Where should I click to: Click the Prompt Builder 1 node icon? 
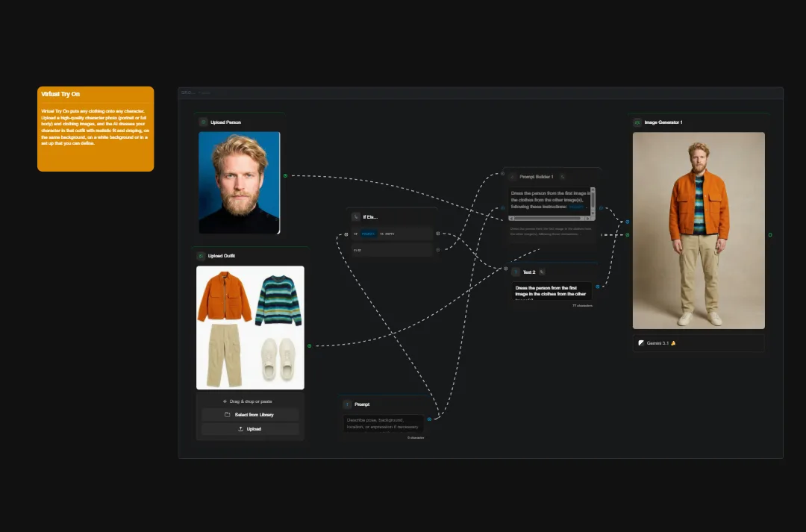(x=511, y=177)
